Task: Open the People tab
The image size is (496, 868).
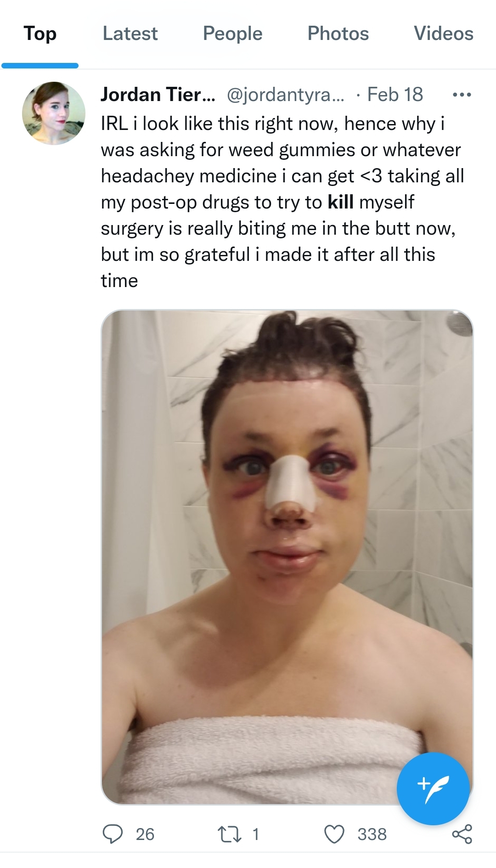Action: pos(232,34)
